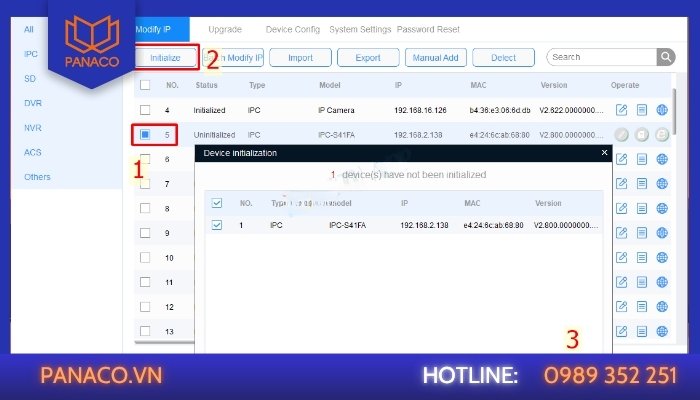
Task: Close the Device initialization dialog
Action: [604, 153]
